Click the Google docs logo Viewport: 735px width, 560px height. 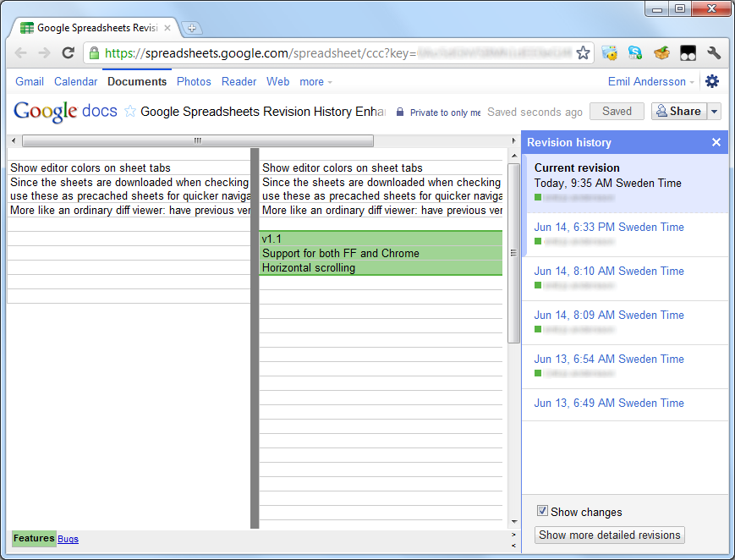[x=65, y=112]
